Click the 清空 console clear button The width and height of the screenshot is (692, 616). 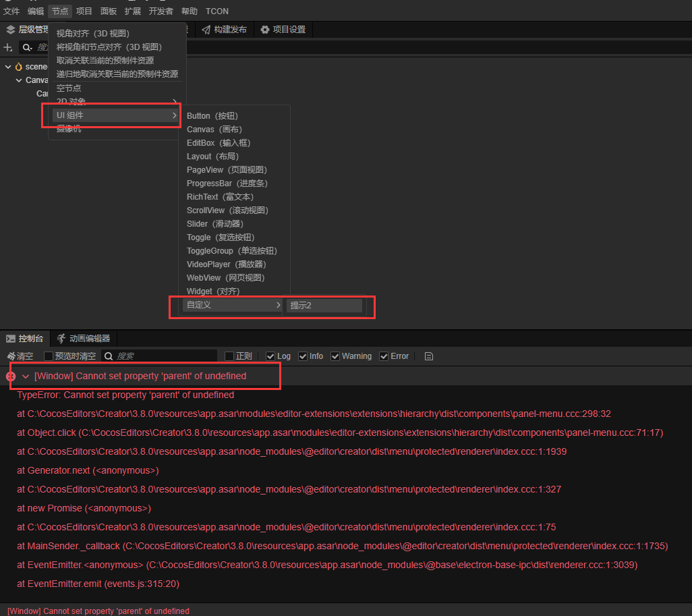tap(20, 356)
